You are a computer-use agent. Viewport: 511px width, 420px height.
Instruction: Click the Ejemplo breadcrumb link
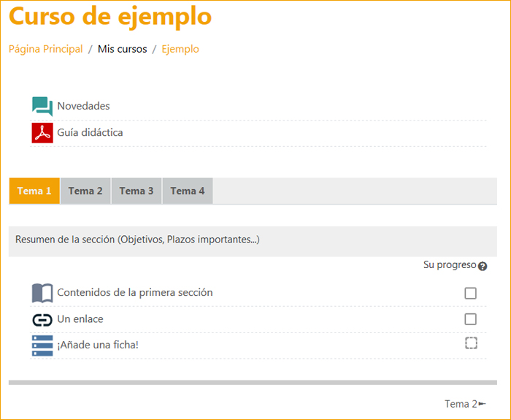[180, 50]
